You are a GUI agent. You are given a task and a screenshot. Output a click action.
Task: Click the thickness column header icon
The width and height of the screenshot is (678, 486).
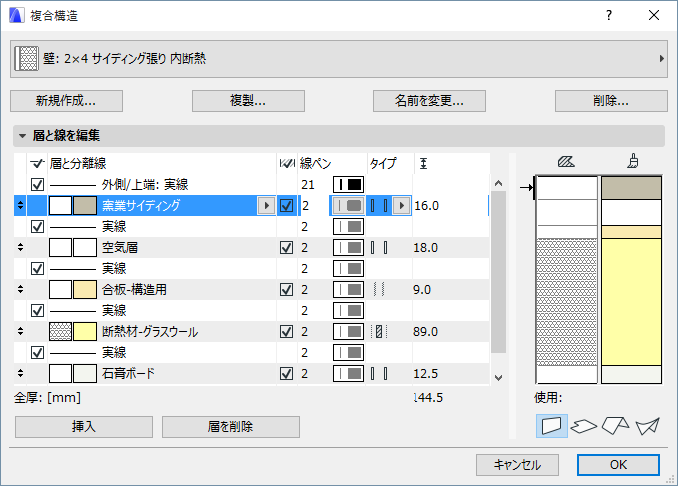(423, 163)
